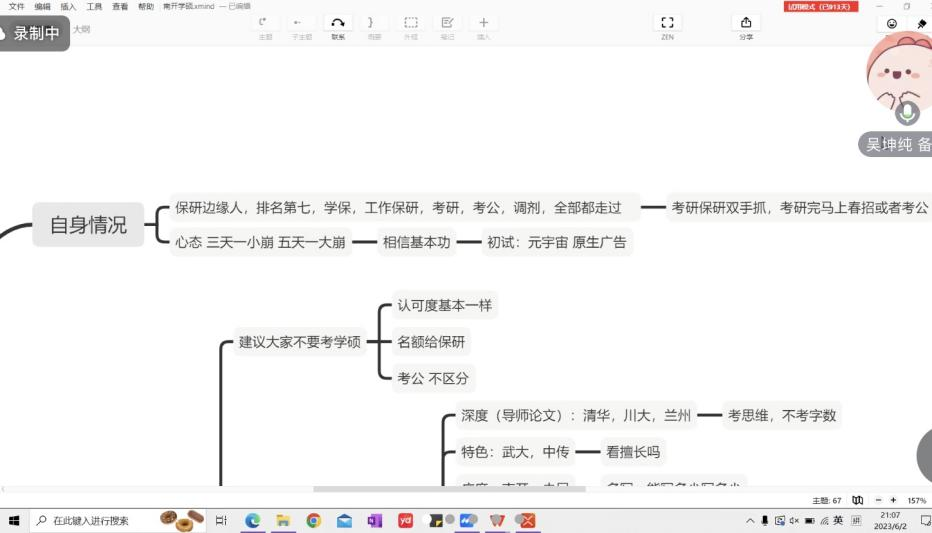Open OneNote from taskbar
Viewport: 932px width, 533px height.
tap(374, 521)
